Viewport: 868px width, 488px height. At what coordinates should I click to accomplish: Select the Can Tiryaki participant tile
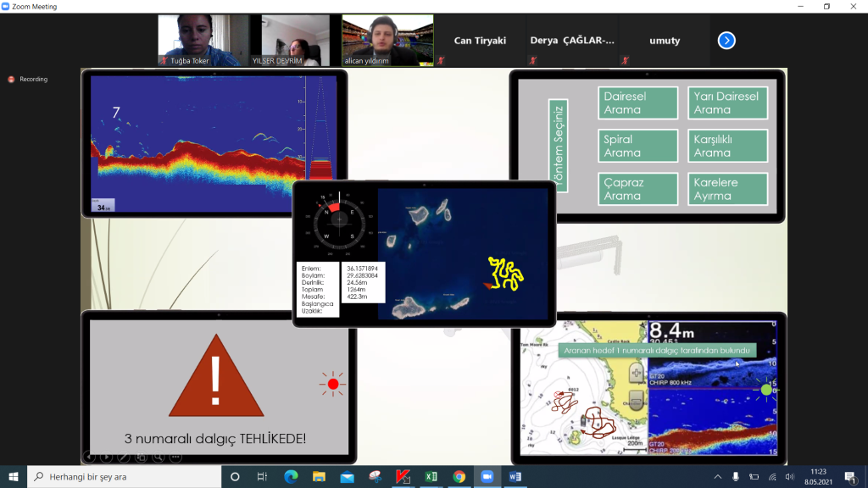480,41
